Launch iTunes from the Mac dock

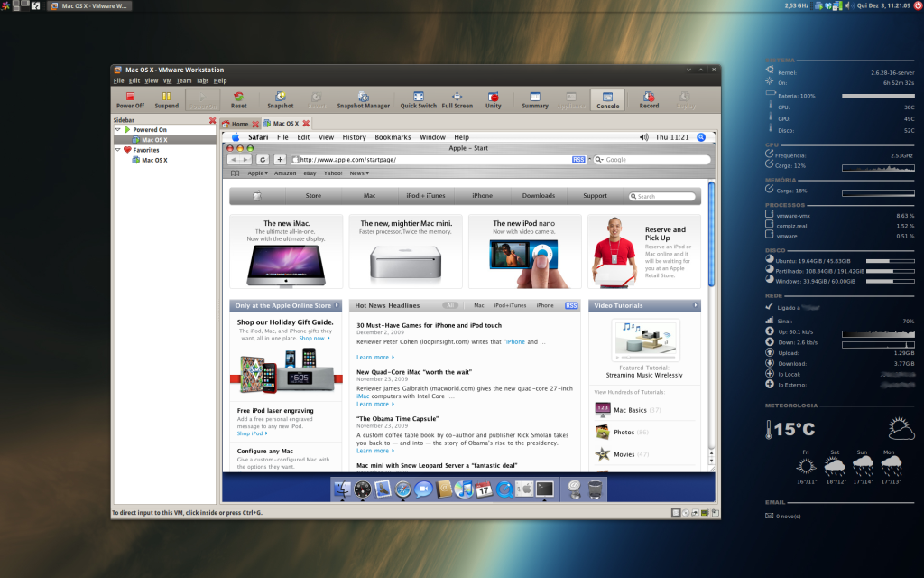[x=464, y=489]
